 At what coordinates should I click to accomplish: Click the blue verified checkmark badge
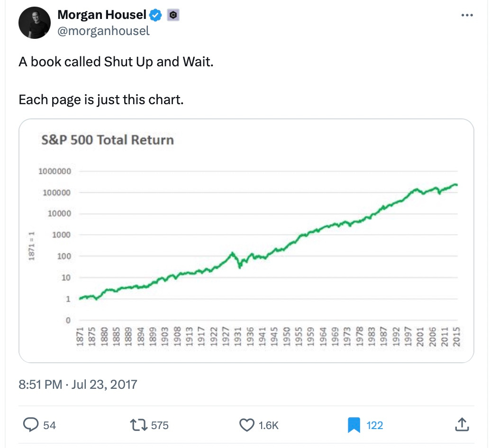coord(155,15)
